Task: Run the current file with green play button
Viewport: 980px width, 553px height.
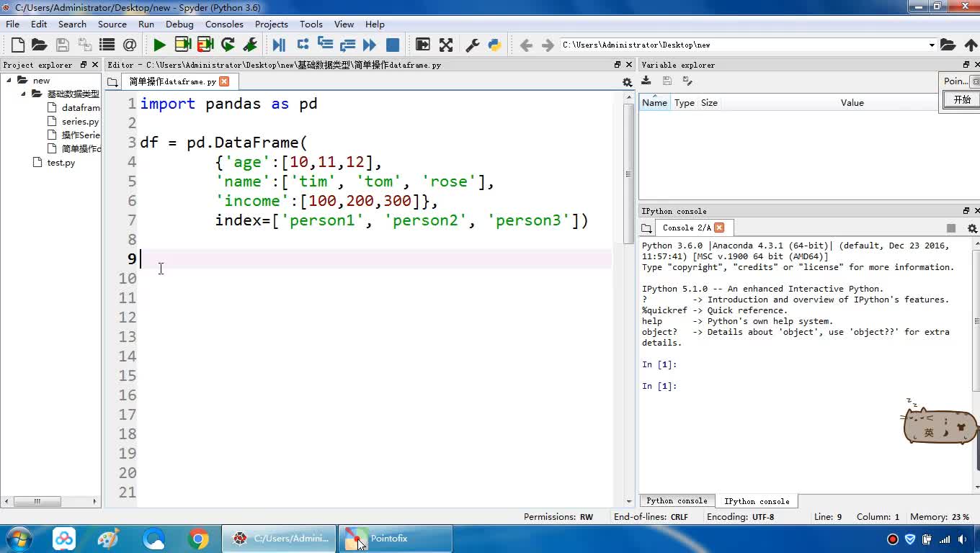Action: [x=159, y=45]
